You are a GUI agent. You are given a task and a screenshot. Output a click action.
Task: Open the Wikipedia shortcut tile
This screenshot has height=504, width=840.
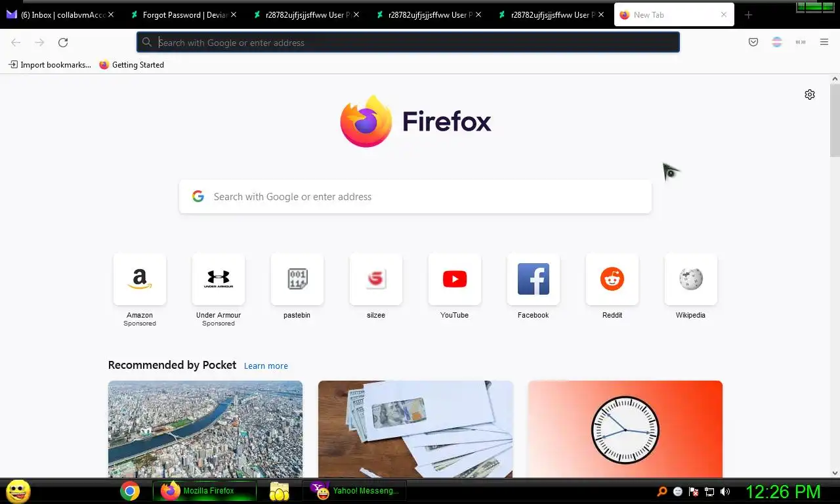(x=691, y=280)
